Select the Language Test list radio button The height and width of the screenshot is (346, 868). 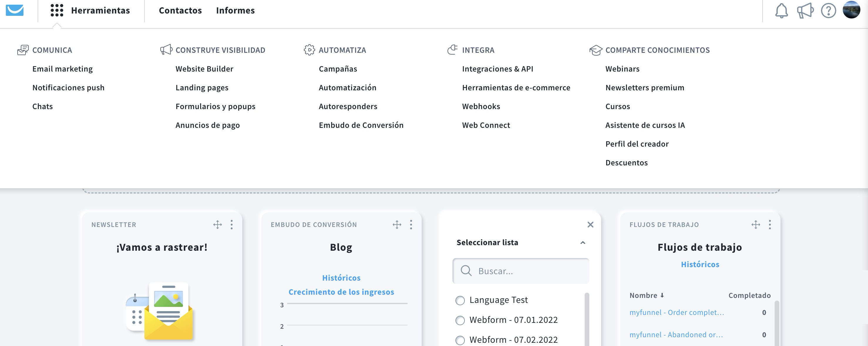tap(460, 300)
